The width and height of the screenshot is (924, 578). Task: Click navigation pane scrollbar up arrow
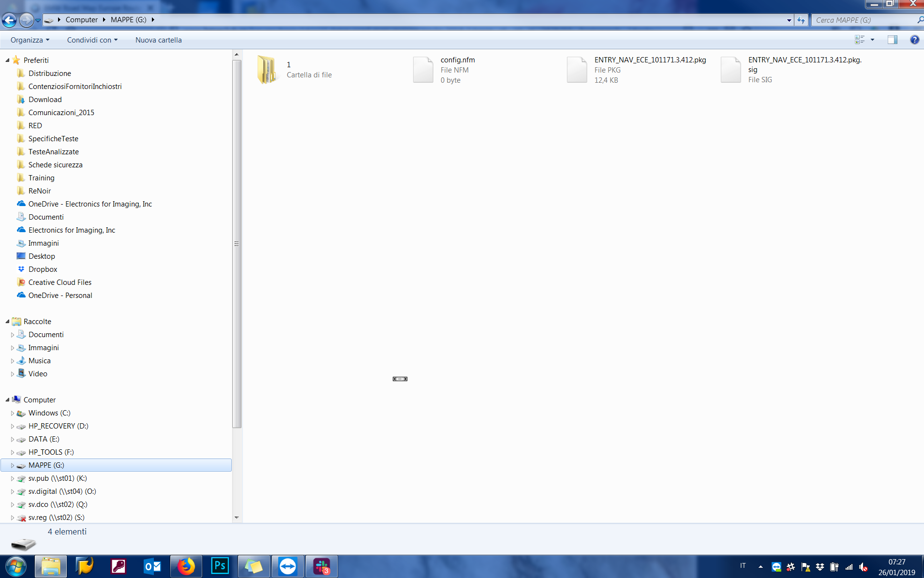point(237,54)
